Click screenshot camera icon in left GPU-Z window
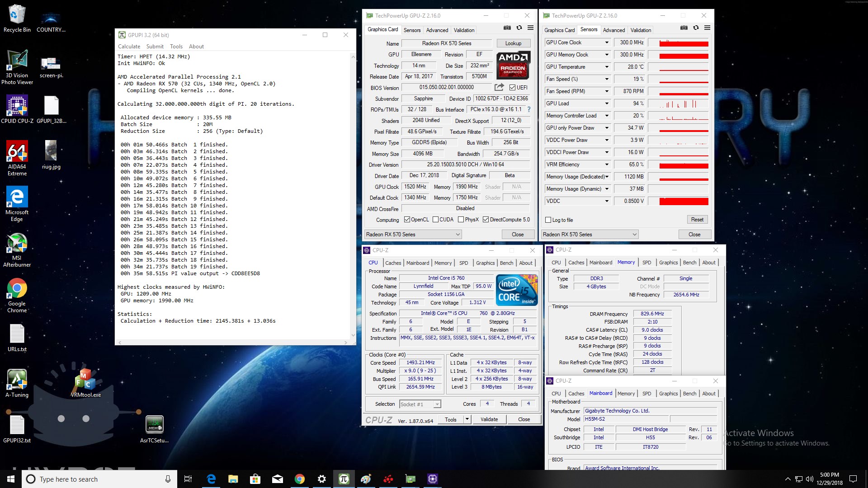Screen dimensions: 868x488 click(507, 28)
